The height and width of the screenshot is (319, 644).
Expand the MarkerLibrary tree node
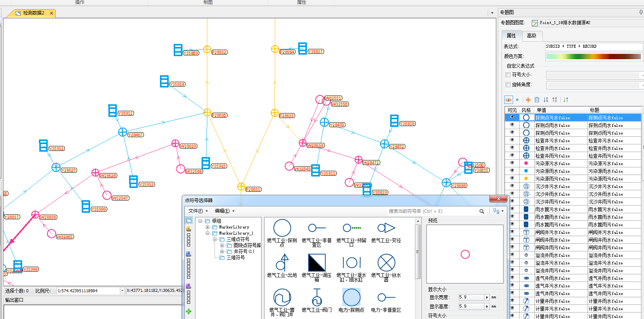point(207,227)
